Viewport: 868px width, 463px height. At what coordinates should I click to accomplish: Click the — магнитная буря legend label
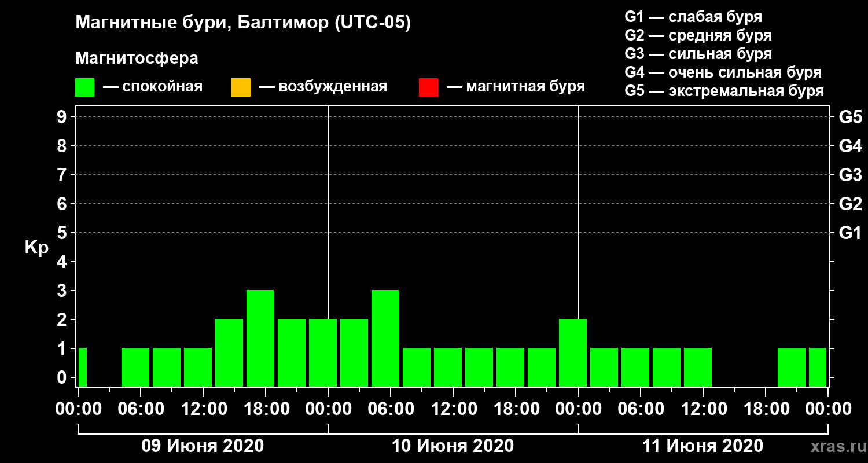point(516,87)
